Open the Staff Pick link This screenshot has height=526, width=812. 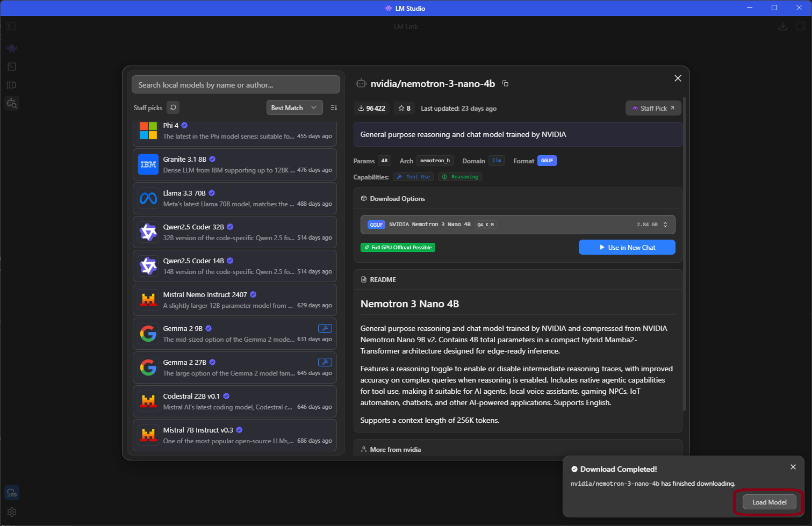pyautogui.click(x=653, y=108)
